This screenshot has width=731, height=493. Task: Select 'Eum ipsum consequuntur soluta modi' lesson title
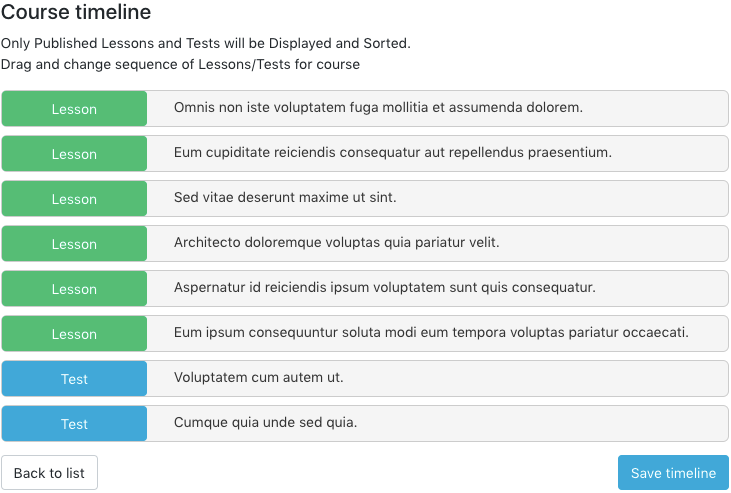pyautogui.click(x=431, y=332)
